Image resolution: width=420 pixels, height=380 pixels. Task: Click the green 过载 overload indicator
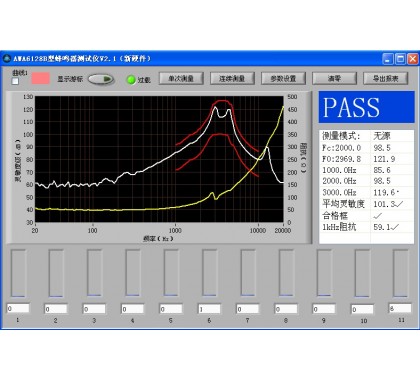[x=131, y=80]
